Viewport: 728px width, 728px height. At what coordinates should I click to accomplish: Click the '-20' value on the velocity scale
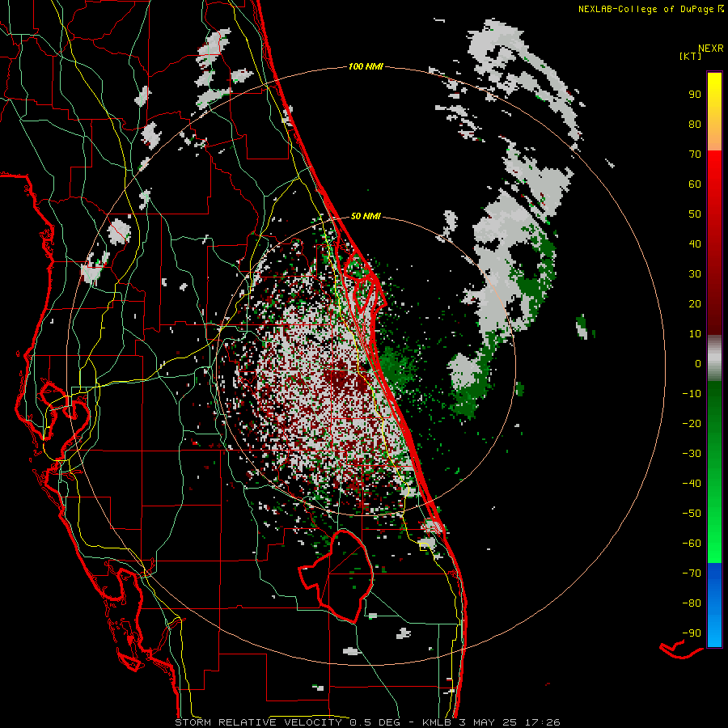tap(692, 423)
